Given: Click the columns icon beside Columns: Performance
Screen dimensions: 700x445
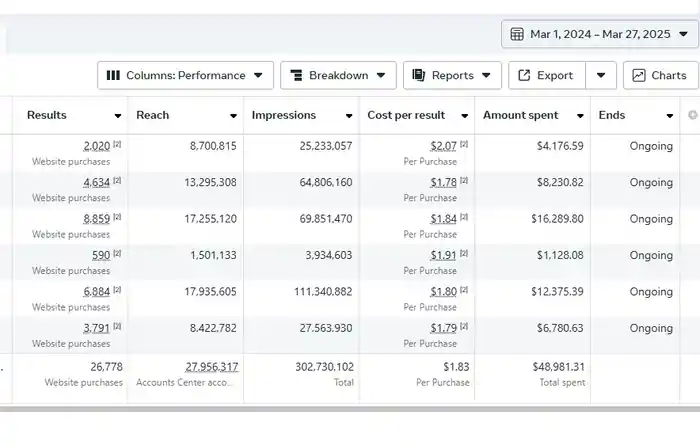Looking at the screenshot, I should [x=113, y=75].
